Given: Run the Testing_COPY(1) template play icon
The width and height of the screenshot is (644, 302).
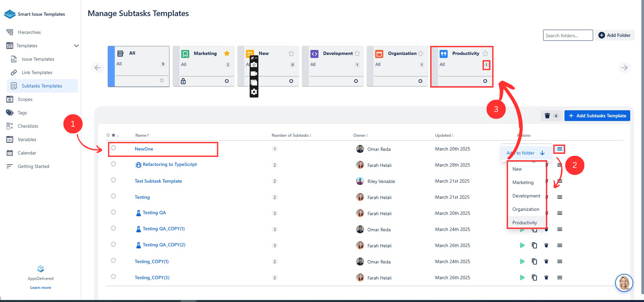Looking at the screenshot, I should (522, 261).
